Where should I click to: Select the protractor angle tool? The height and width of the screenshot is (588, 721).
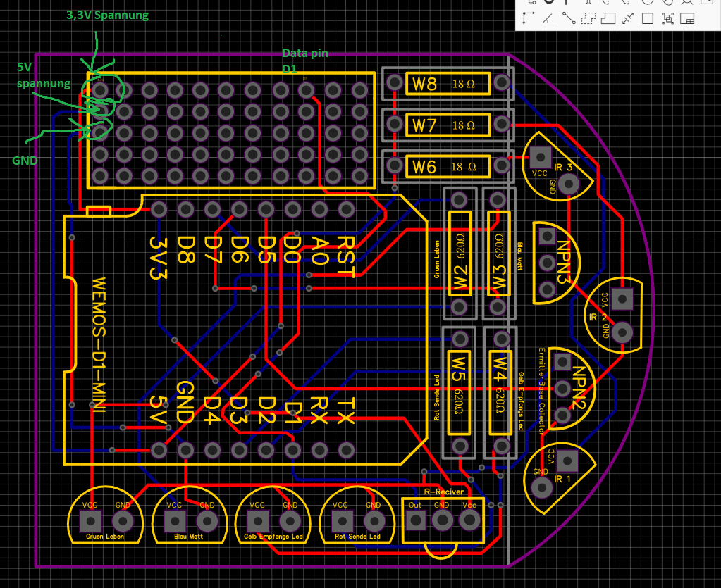548,19
